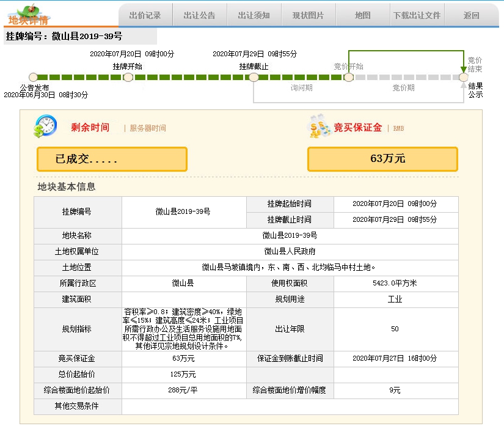504x426 pixels.
Task: Click the 地块基本信息 section heading
Action: tap(67, 187)
